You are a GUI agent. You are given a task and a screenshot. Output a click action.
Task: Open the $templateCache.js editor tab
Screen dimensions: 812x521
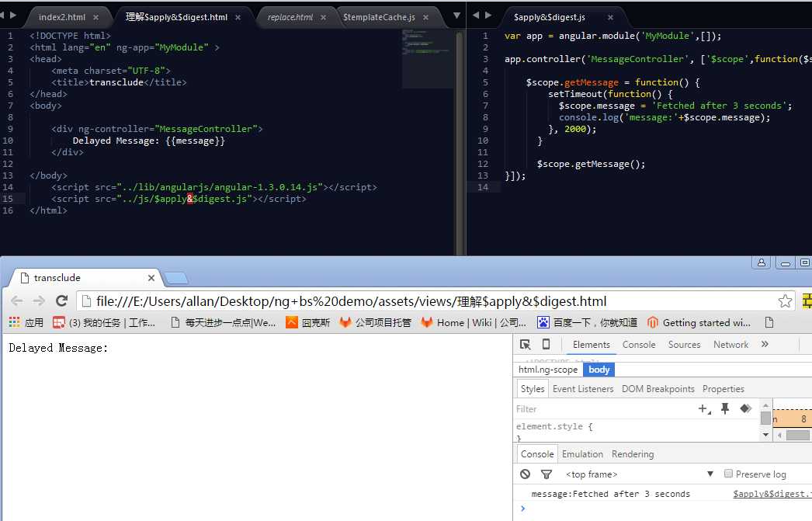tap(379, 17)
